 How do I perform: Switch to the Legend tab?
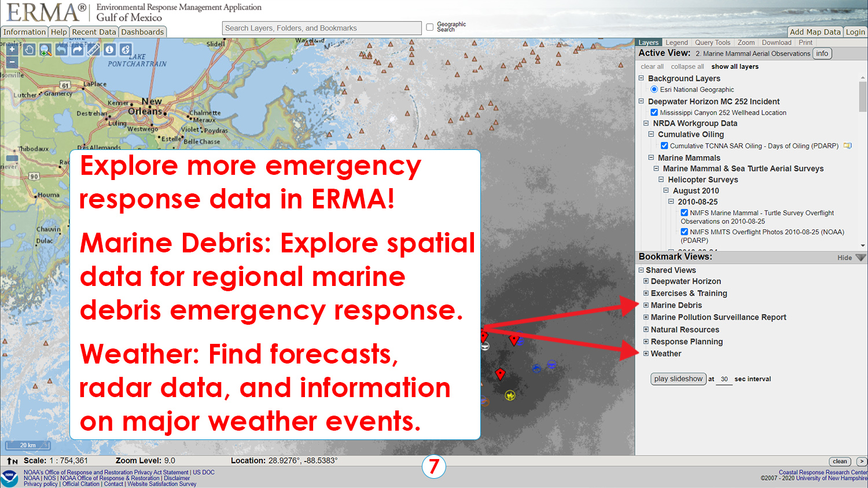click(676, 42)
